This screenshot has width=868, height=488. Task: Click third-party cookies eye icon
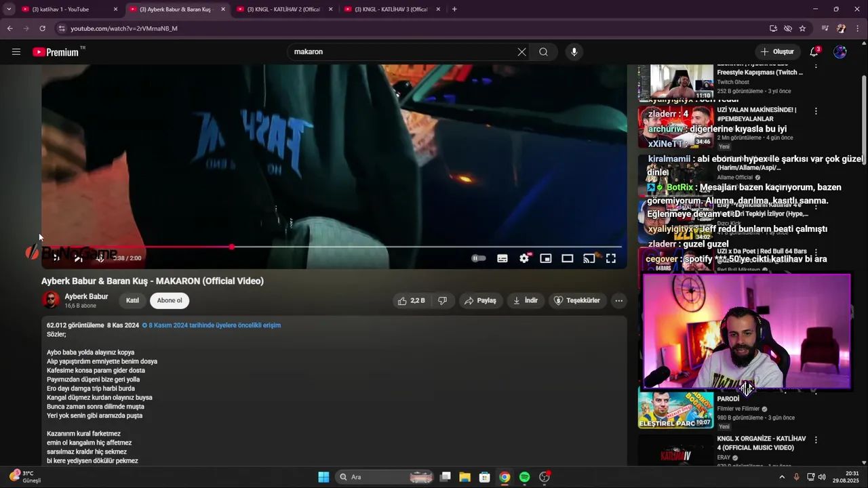coord(788,28)
